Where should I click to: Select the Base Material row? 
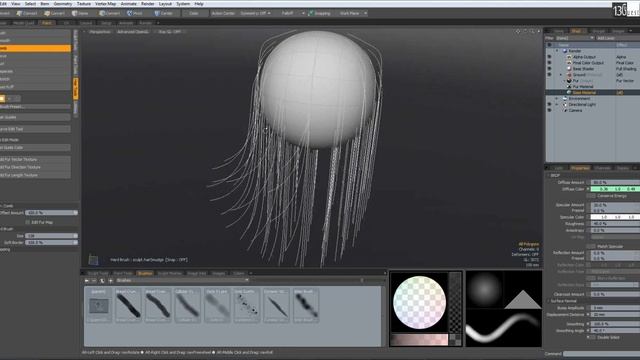593,93
